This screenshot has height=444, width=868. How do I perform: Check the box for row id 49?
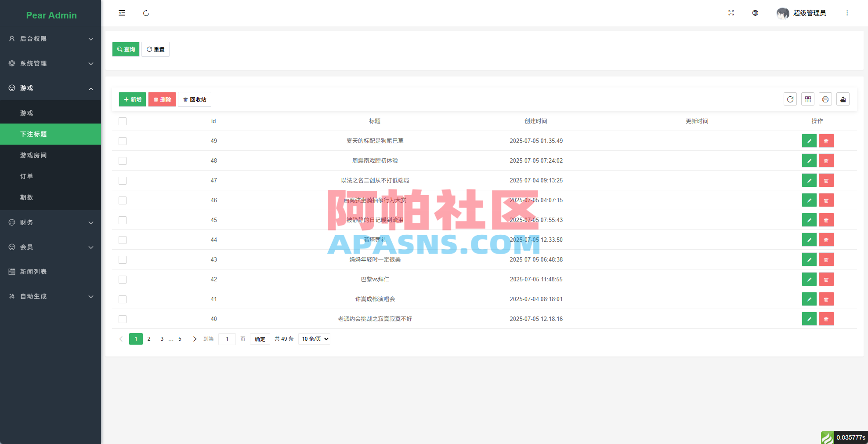pos(123,141)
